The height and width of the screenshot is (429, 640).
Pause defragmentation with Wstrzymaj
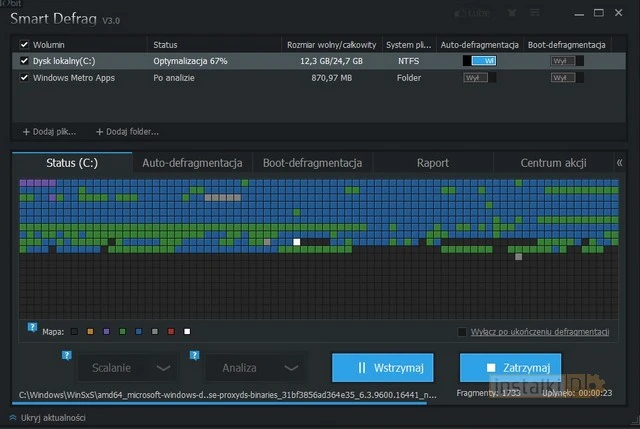pyautogui.click(x=382, y=368)
